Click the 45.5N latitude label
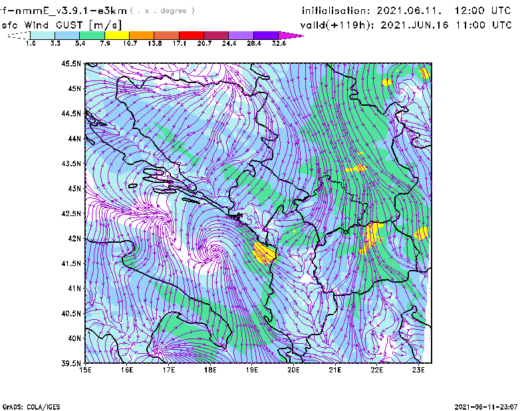Viewport: 532px width, 411px height. [71, 63]
